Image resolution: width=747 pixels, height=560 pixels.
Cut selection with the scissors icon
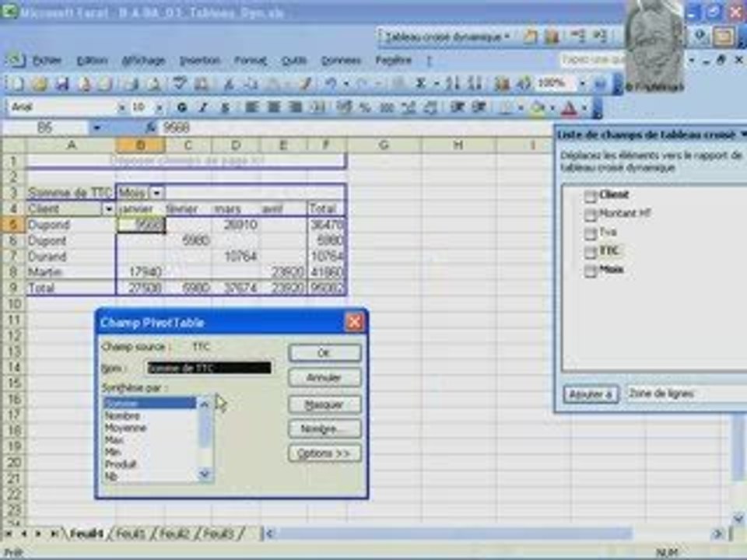coord(229,84)
